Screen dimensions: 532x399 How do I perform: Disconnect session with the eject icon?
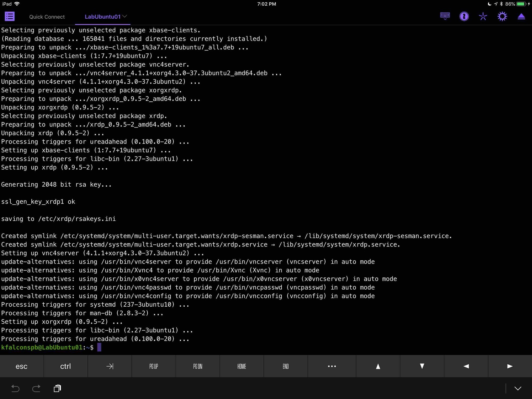point(521,17)
